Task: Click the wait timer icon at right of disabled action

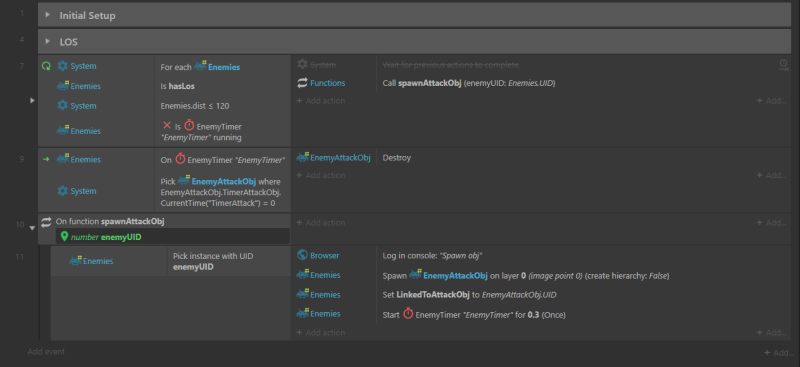Action: (x=783, y=65)
